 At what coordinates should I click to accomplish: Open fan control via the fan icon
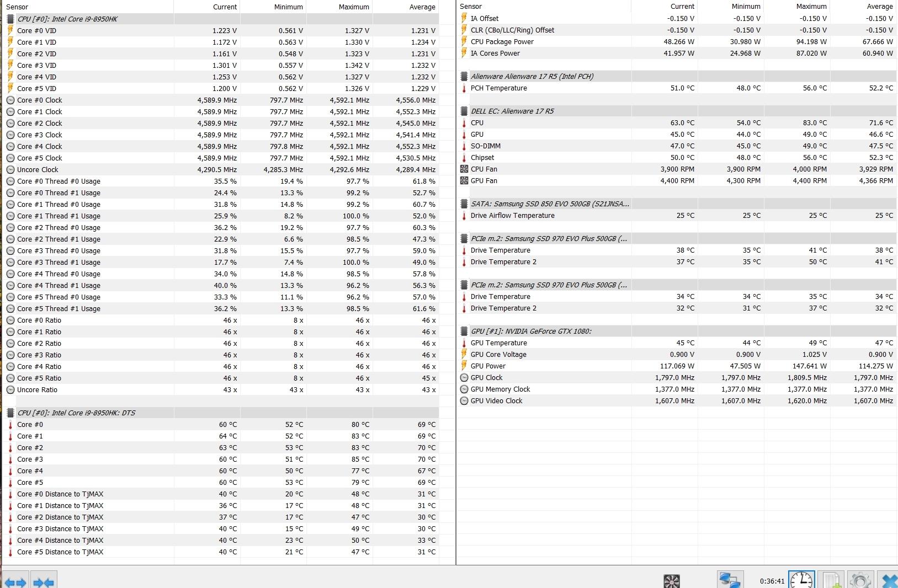671,581
